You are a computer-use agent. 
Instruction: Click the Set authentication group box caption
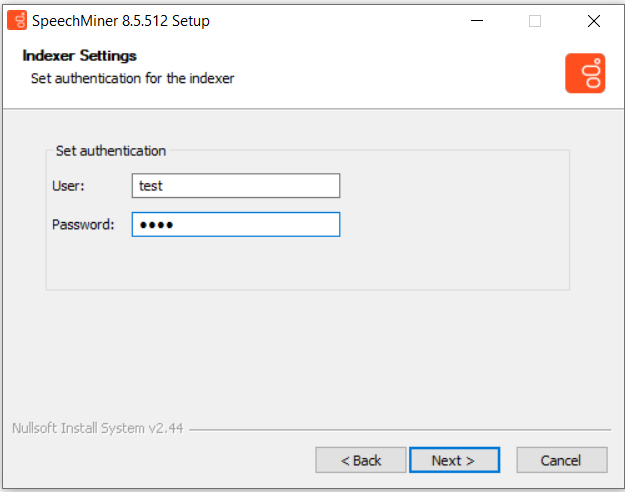pos(111,151)
